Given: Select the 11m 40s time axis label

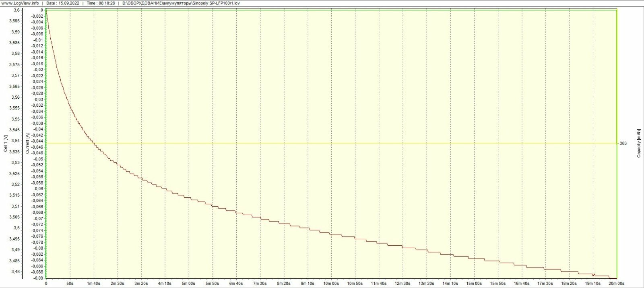Looking at the screenshot, I should (x=379, y=284).
